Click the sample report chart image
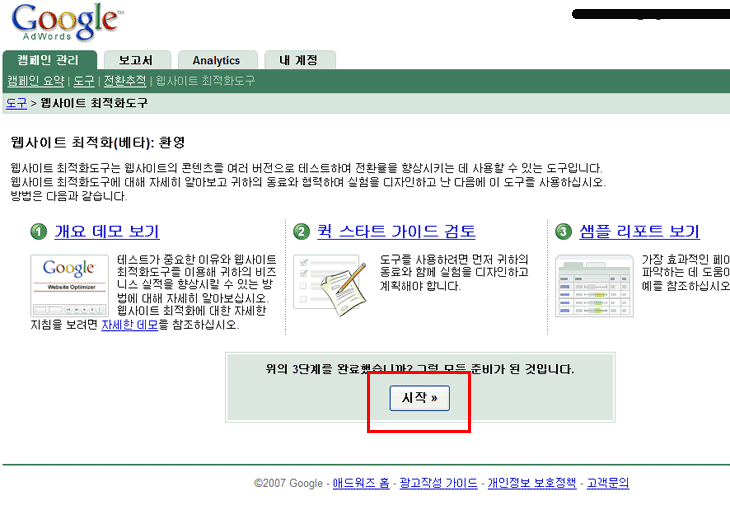730x506 pixels. [x=595, y=286]
